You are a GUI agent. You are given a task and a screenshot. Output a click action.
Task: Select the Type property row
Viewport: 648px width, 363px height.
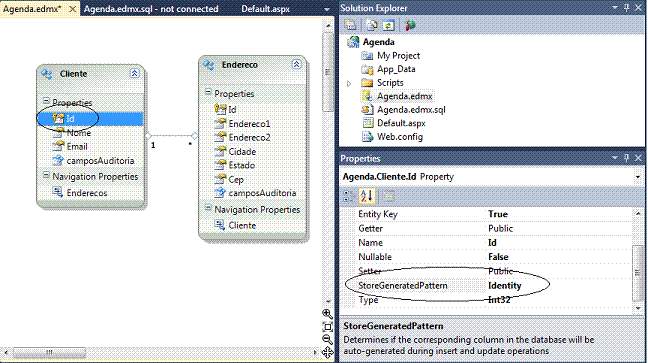point(494,300)
